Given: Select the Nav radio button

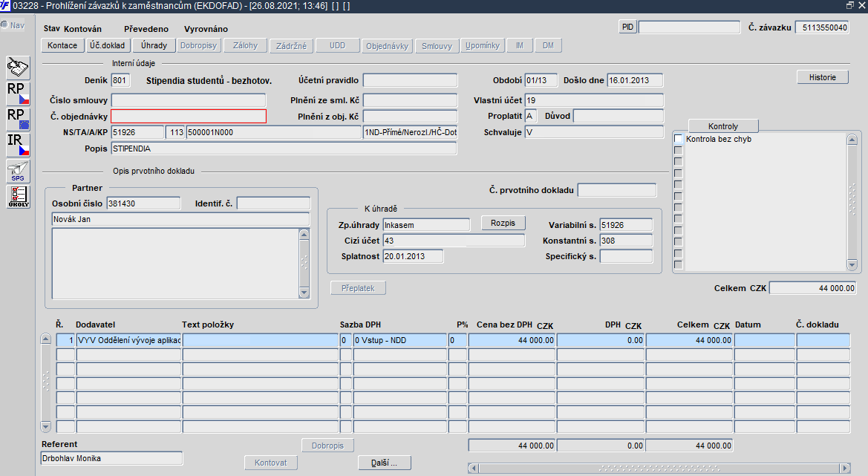Looking at the screenshot, I should tap(4, 25).
